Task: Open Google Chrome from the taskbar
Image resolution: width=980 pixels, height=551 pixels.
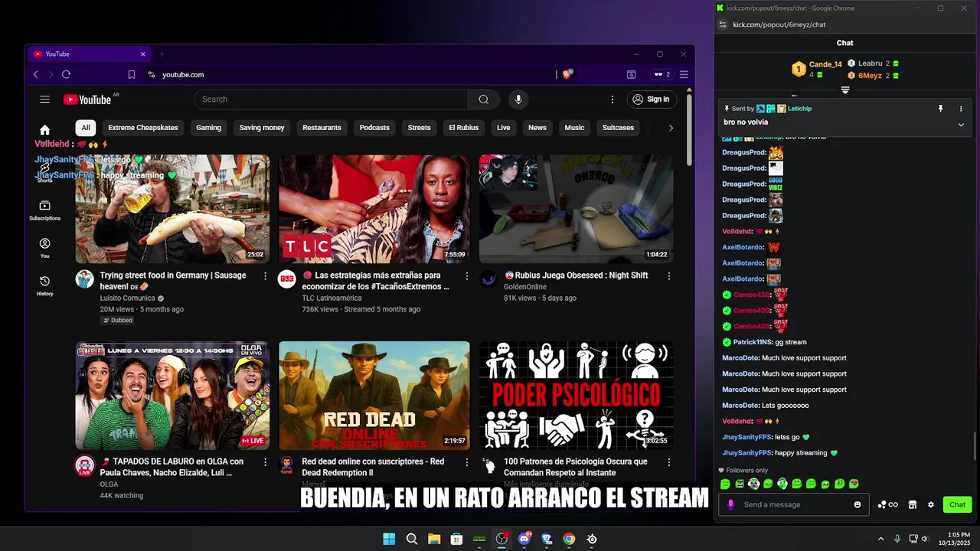Action: point(569,539)
